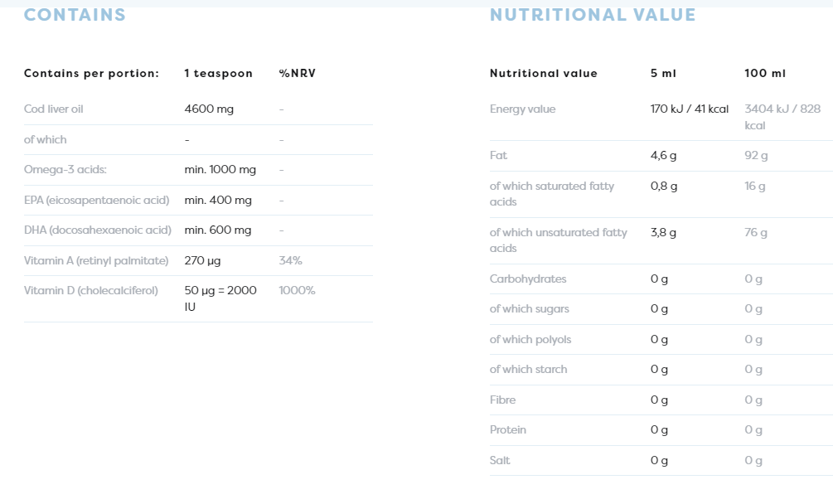The width and height of the screenshot is (833, 504).
Task: Click the 34% NRV value
Action: click(290, 261)
